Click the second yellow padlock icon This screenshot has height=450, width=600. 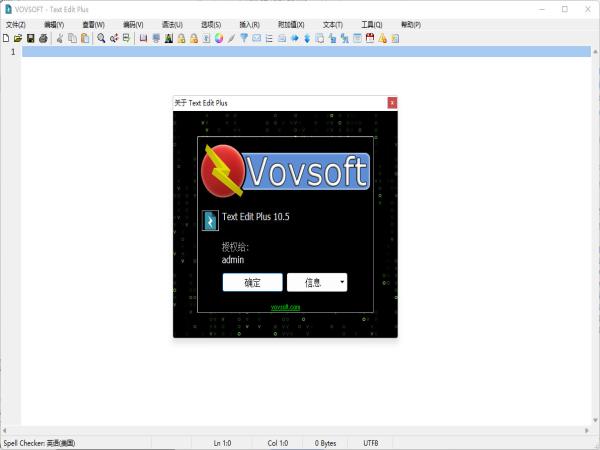(x=194, y=38)
